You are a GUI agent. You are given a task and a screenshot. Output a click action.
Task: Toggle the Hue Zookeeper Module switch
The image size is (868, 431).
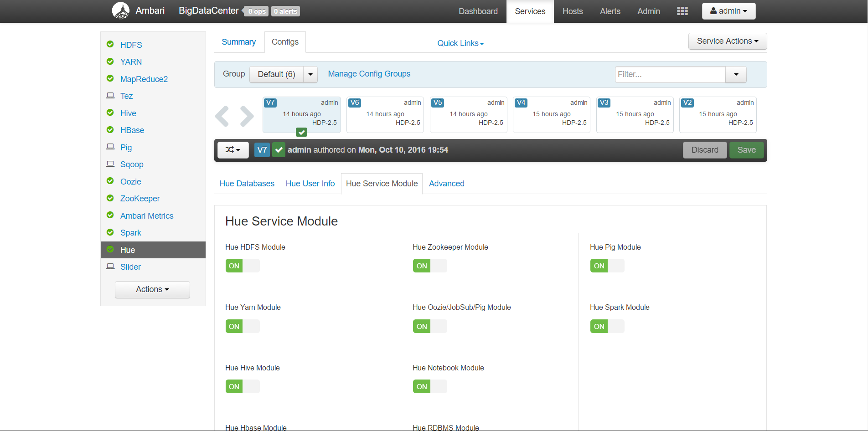point(430,266)
